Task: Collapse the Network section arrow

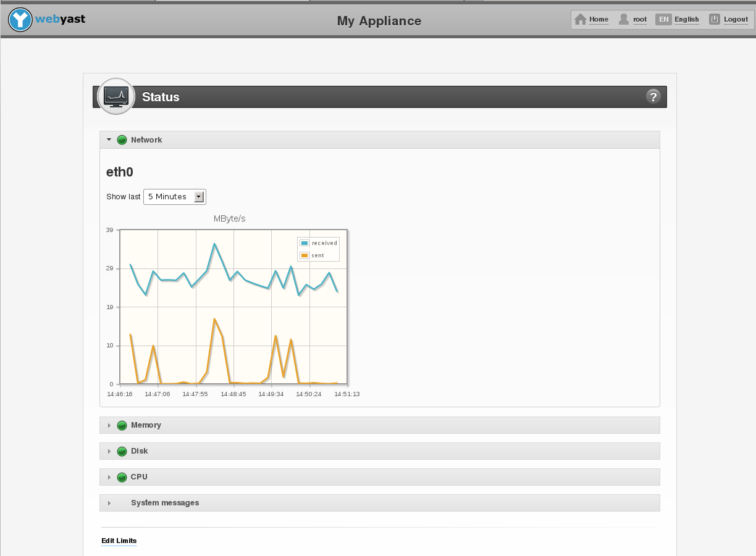Action: [x=109, y=140]
